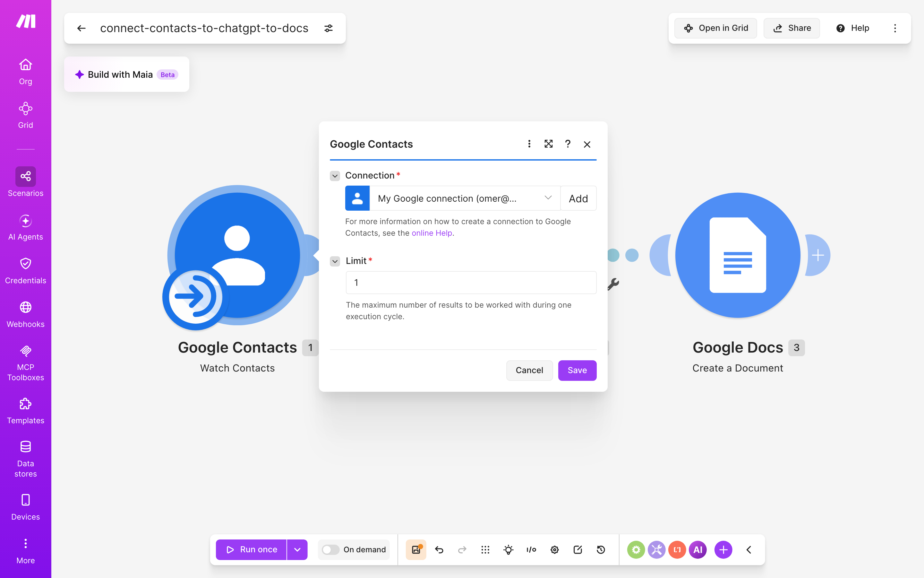Viewport: 924px width, 578px height.
Task: Click Add connection button
Action: [x=578, y=198]
